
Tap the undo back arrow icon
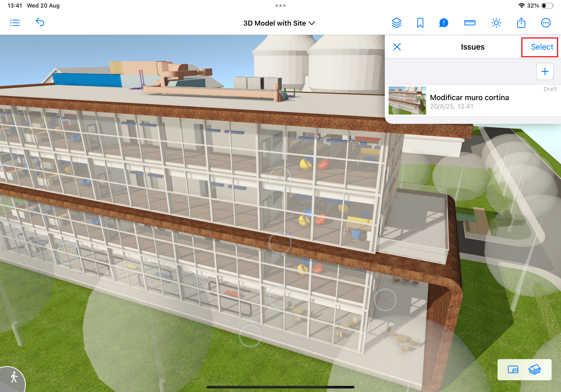coord(40,23)
